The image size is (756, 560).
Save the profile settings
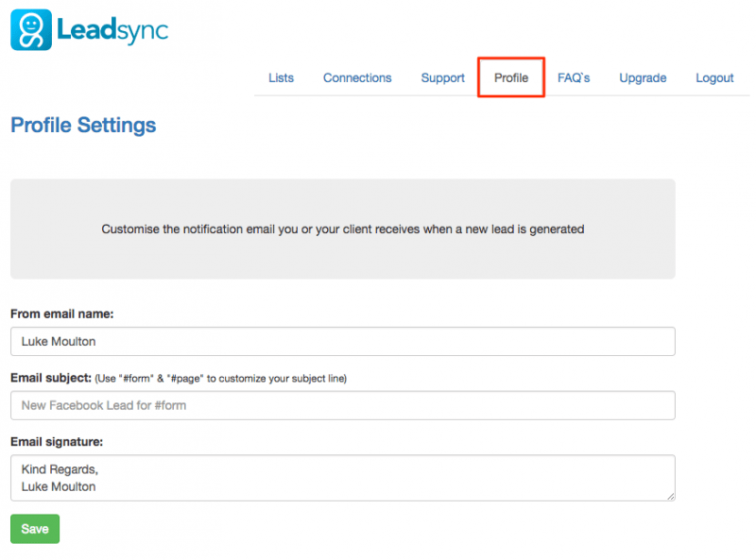(x=34, y=529)
